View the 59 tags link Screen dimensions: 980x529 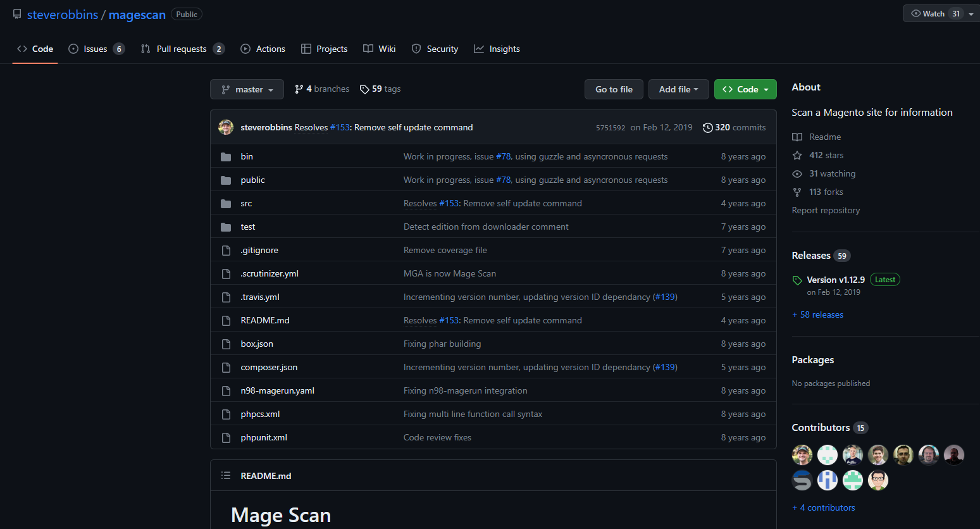(380, 89)
